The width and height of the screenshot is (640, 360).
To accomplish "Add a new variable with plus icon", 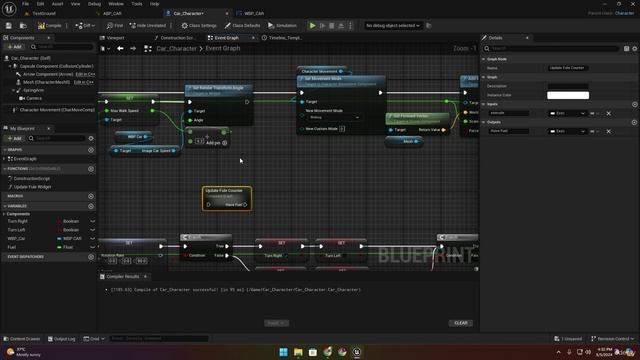I will coord(91,206).
